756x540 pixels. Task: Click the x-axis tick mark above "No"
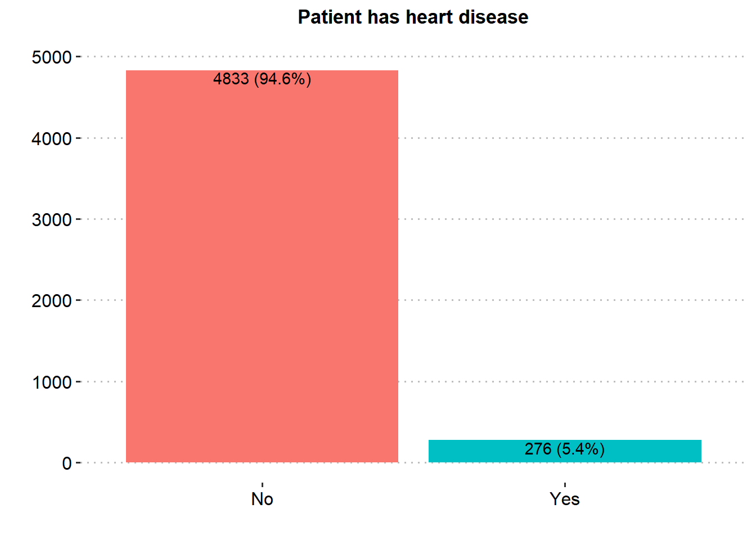tap(262, 485)
